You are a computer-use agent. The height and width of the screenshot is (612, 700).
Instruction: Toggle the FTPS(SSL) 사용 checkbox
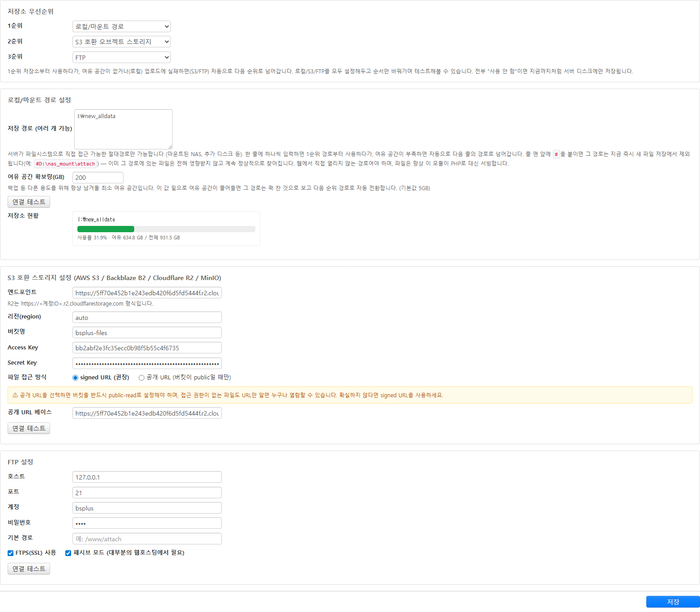10,553
